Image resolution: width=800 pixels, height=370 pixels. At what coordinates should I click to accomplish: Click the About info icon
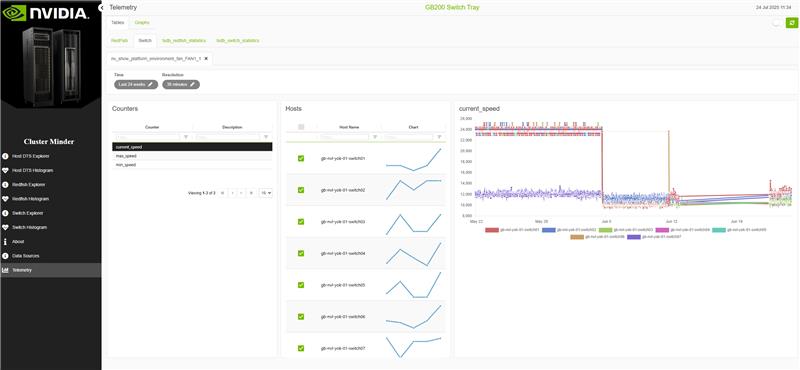pyautogui.click(x=5, y=241)
